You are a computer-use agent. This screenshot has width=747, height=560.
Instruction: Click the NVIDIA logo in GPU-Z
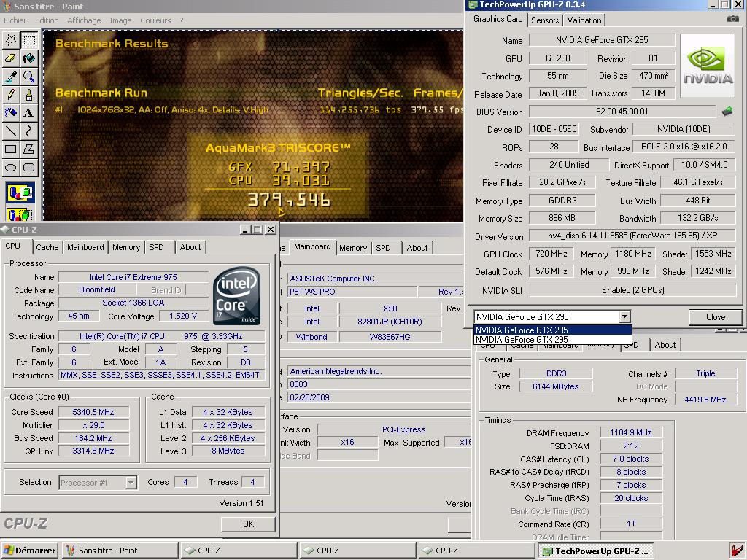pos(708,66)
